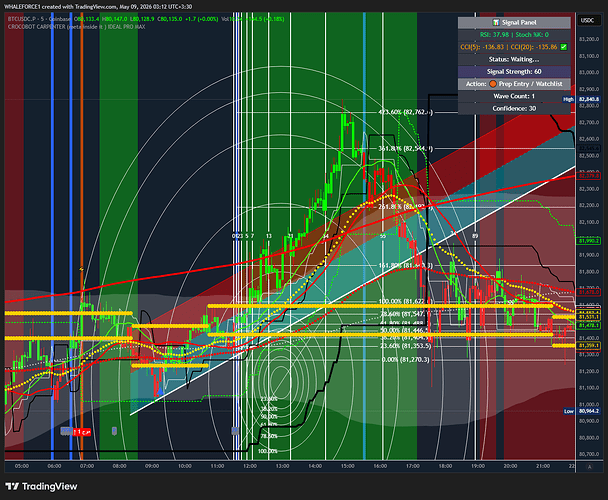Click the 361.80% Fibonacci level label

point(405,149)
